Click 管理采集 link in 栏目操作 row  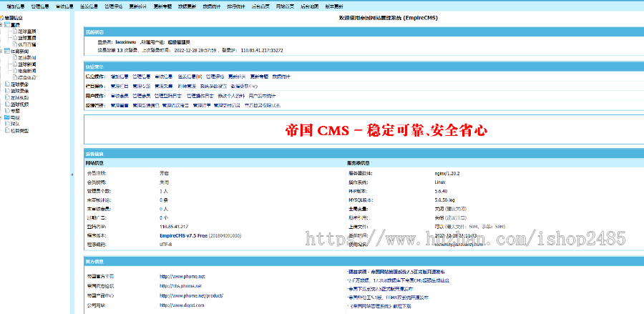(x=163, y=87)
